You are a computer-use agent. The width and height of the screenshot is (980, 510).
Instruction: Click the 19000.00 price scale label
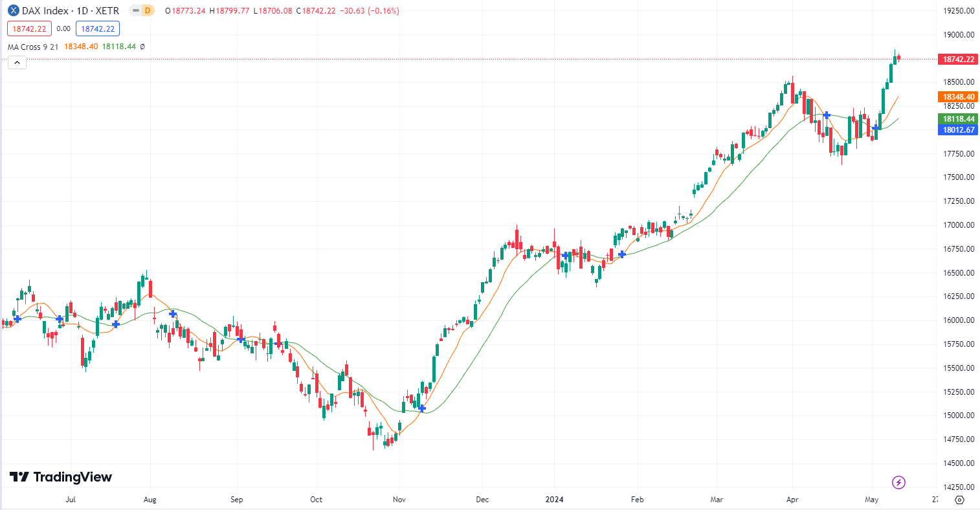pyautogui.click(x=959, y=35)
